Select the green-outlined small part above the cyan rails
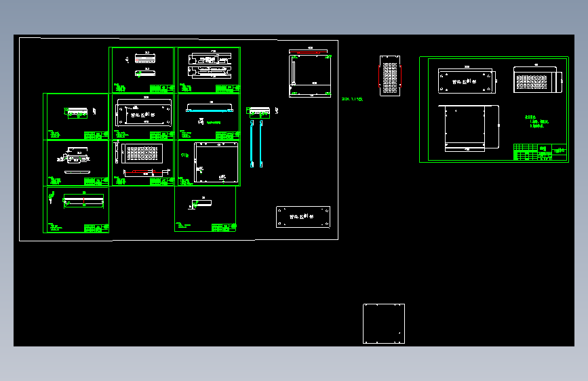This screenshot has height=381, width=588. pos(258,112)
